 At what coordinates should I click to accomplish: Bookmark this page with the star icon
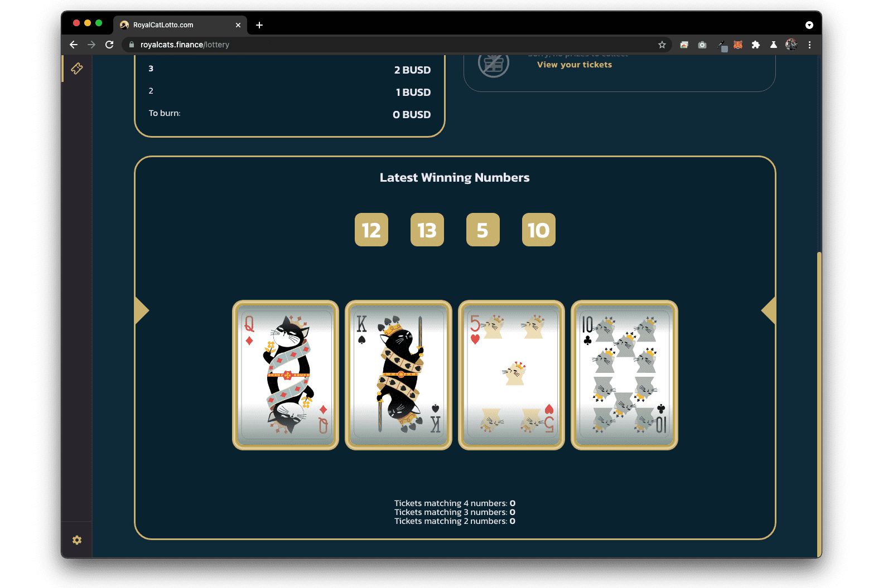[x=662, y=45]
